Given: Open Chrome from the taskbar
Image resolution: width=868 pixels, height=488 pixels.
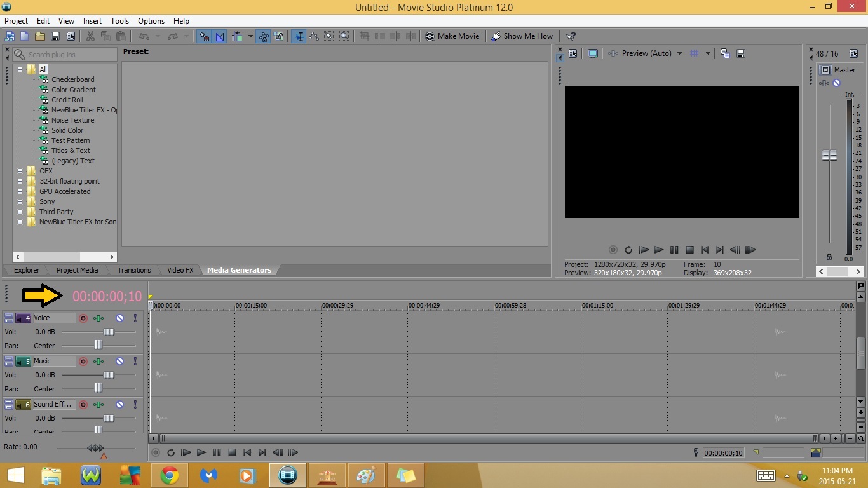Looking at the screenshot, I should click(169, 475).
